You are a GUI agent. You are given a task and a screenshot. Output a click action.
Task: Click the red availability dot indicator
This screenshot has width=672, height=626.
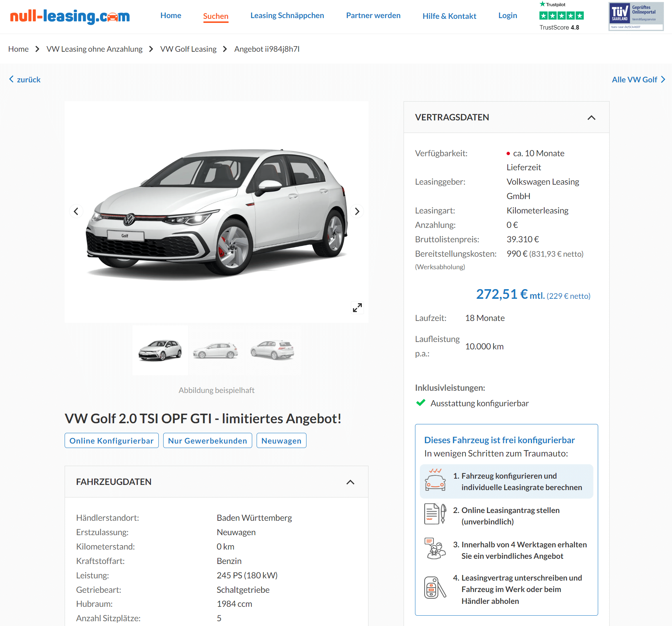click(508, 153)
